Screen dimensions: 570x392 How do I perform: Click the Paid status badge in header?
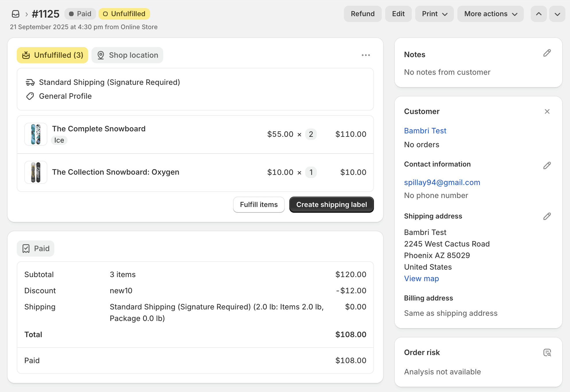pos(80,14)
